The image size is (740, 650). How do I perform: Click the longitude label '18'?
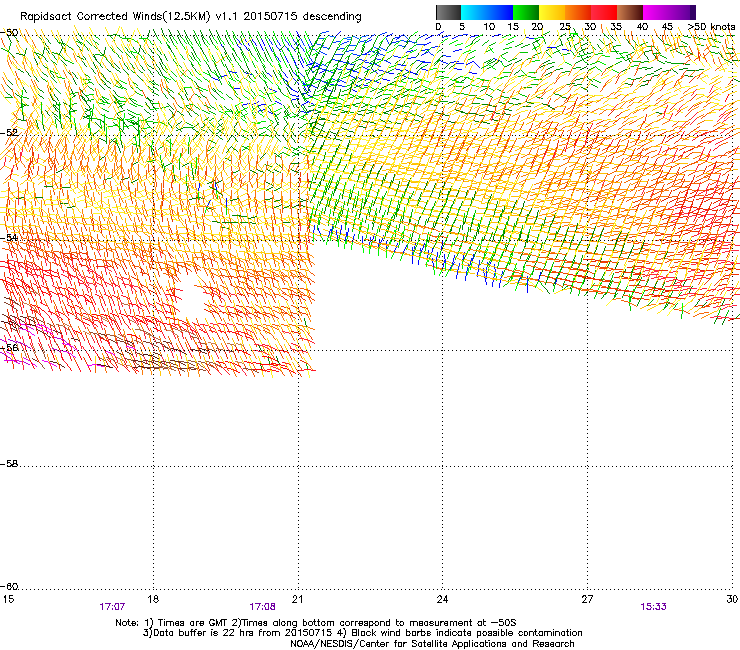pos(153,599)
